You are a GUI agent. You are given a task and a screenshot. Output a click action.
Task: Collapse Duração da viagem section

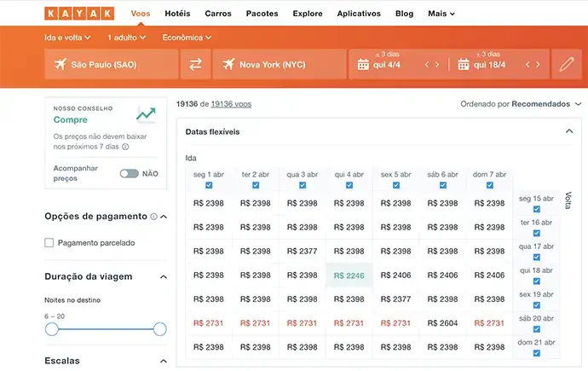164,277
